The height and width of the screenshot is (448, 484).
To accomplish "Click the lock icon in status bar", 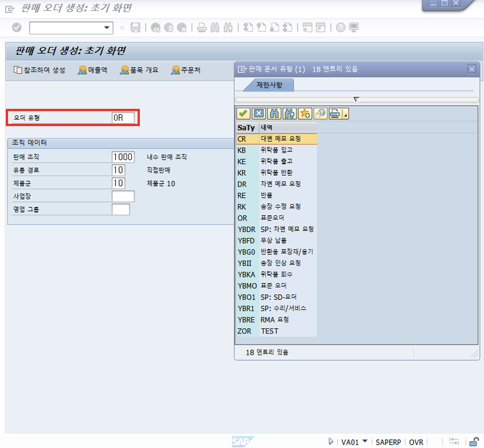I will click(x=474, y=442).
